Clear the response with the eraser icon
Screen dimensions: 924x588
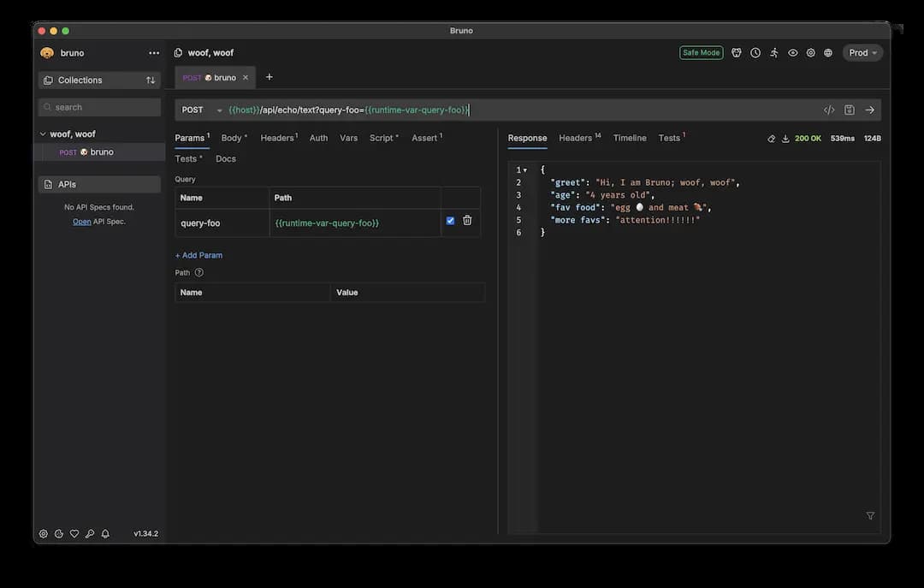771,139
